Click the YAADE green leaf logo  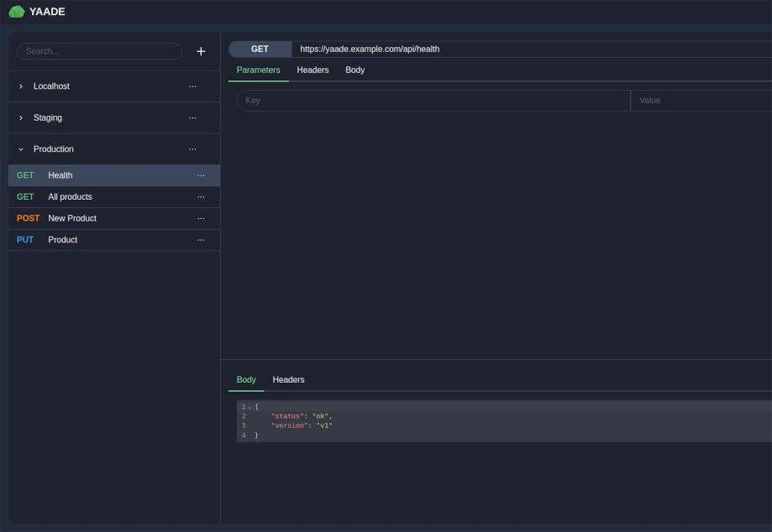16,12
